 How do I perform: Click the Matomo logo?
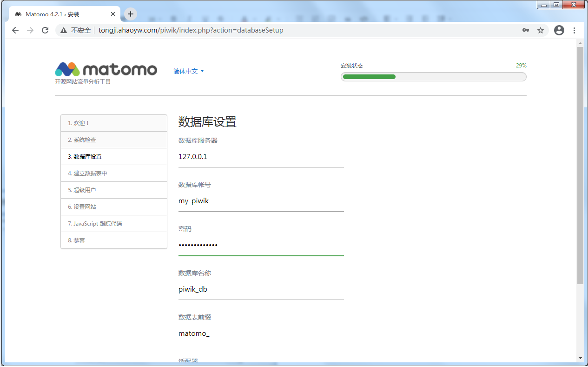coord(106,69)
